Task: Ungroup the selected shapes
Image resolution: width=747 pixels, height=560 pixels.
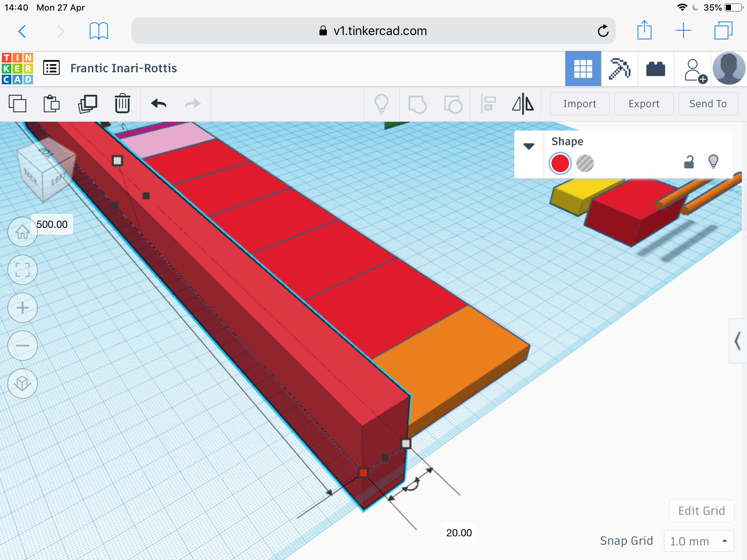Action: [453, 104]
